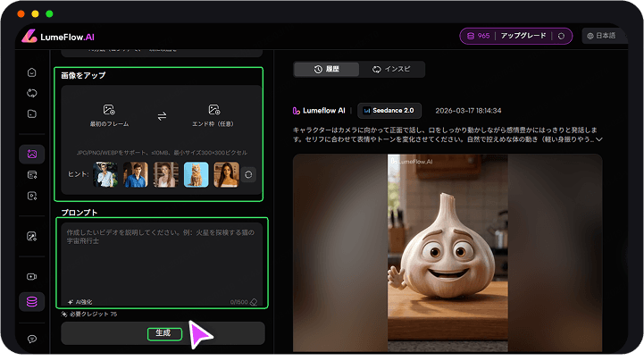Screen dimensions: 644x361
Task: Open the folder icon in sidebar
Action: 31,113
